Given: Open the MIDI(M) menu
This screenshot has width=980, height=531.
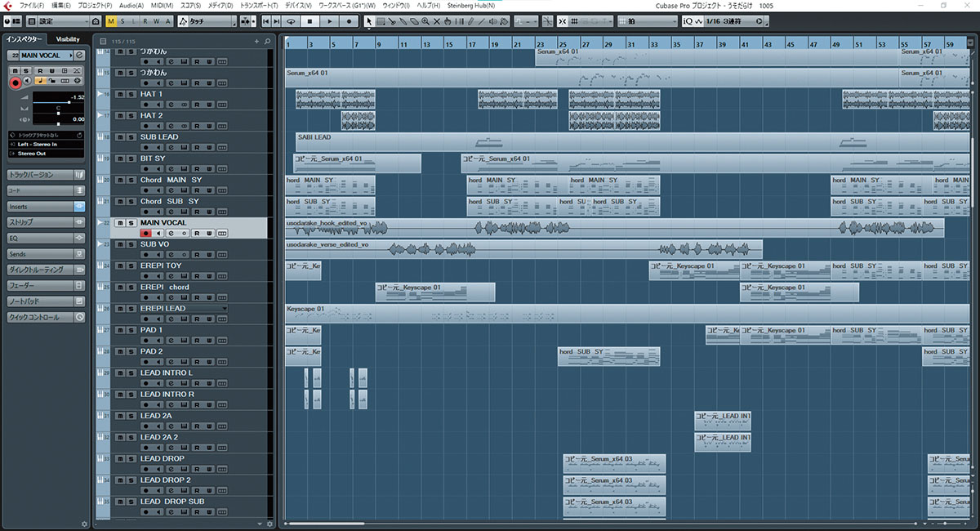Looking at the screenshot, I should tap(163, 6).
